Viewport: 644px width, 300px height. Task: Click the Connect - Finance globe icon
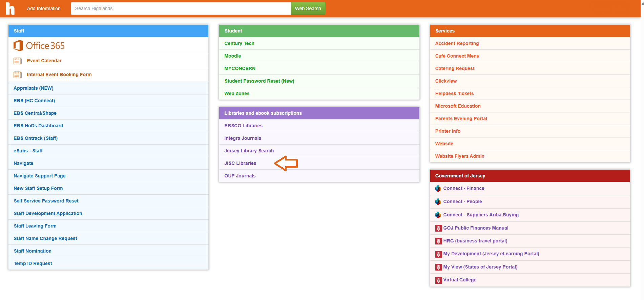pos(438,189)
